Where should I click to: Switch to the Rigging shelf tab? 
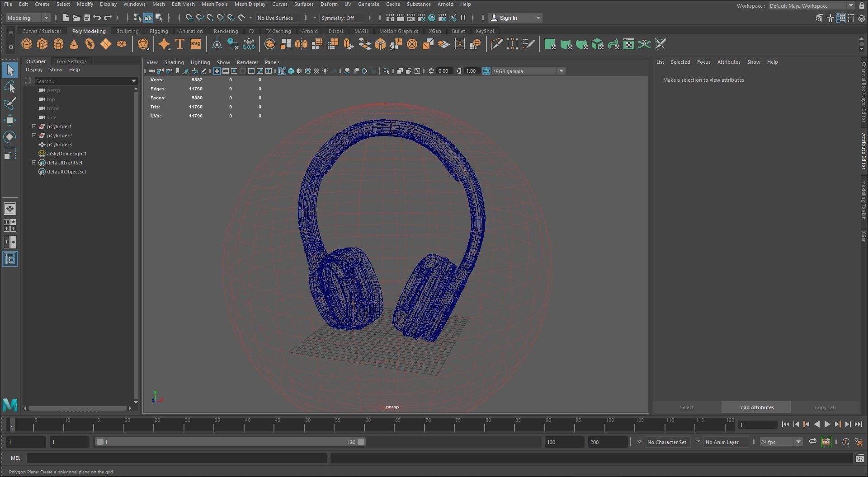click(159, 31)
